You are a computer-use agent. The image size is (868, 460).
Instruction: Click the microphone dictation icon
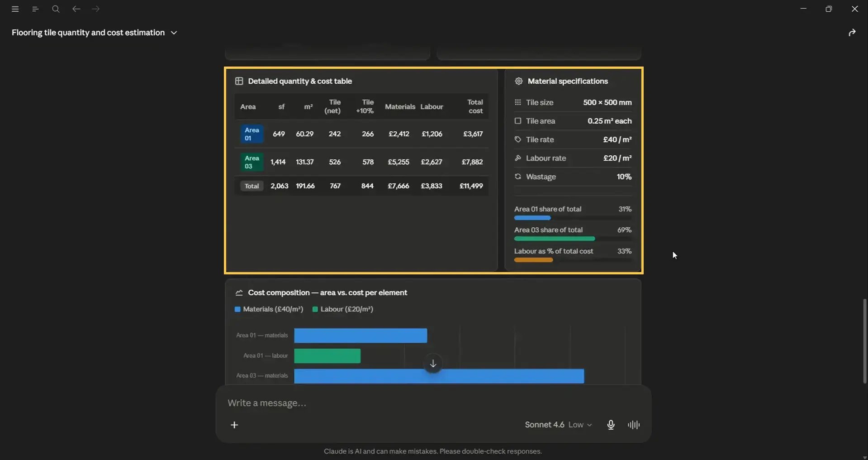point(611,425)
